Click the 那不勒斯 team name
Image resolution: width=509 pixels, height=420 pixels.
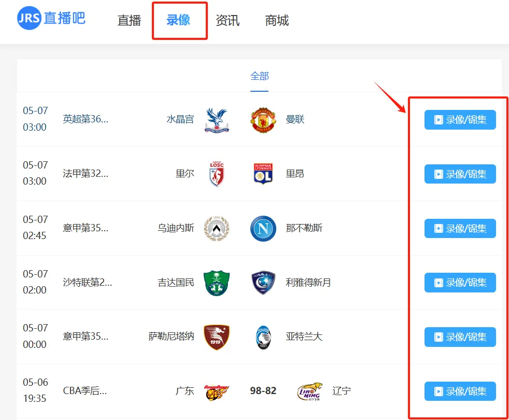point(304,228)
